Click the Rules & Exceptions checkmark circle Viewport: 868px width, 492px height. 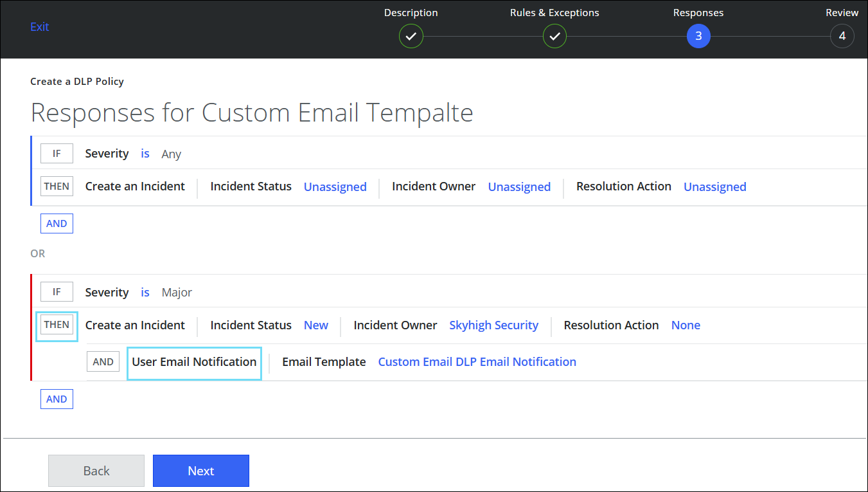coord(554,37)
